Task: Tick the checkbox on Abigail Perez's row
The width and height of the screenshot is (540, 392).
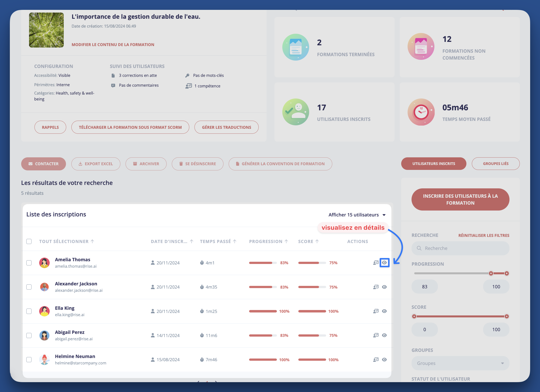Action: [x=29, y=335]
